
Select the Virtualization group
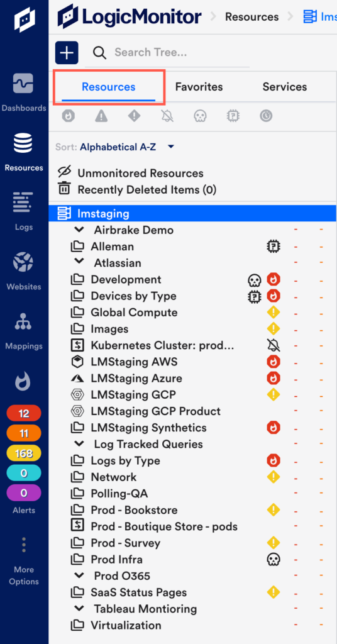coord(126,626)
